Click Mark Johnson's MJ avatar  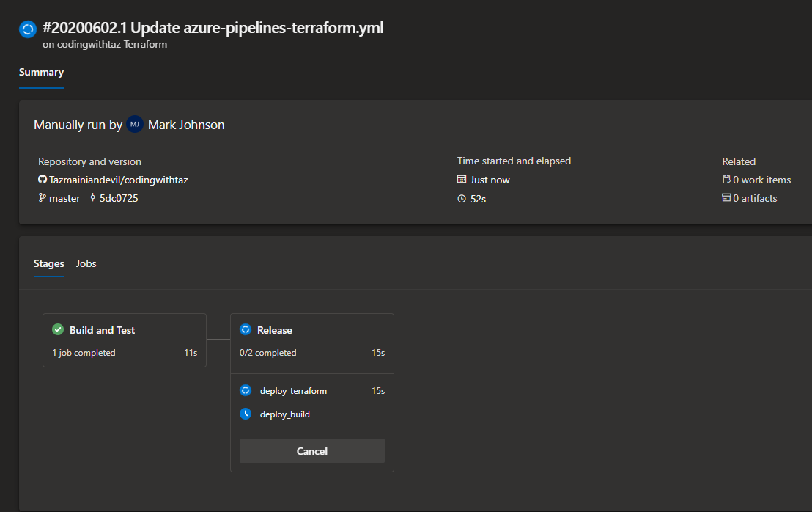coord(135,125)
